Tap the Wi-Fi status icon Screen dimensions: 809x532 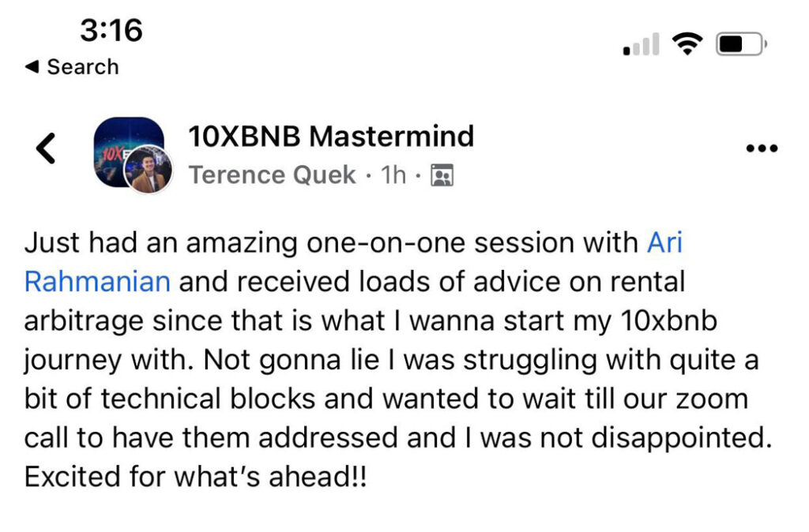687,44
